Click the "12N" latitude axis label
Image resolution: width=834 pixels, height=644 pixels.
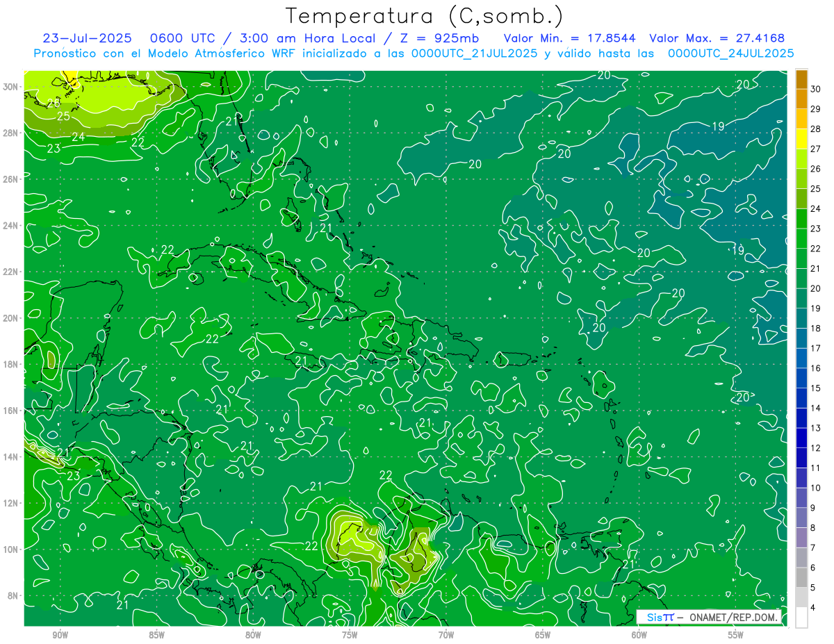[x=12, y=503]
